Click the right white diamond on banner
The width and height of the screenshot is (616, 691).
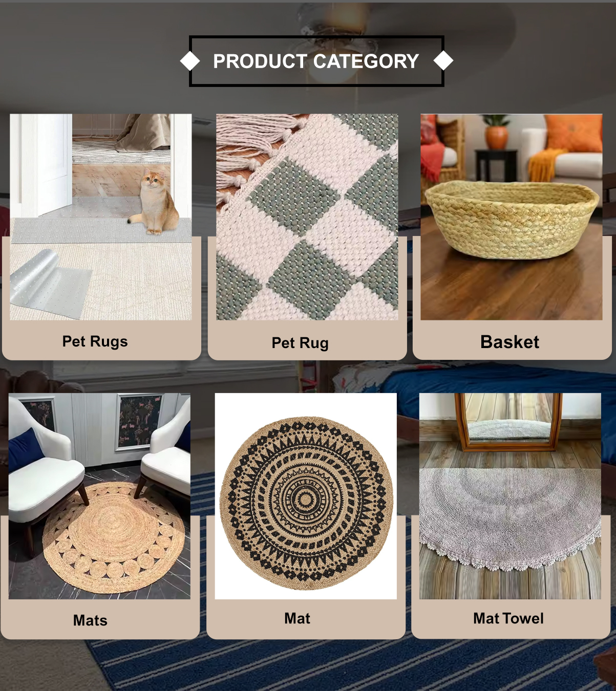point(443,61)
